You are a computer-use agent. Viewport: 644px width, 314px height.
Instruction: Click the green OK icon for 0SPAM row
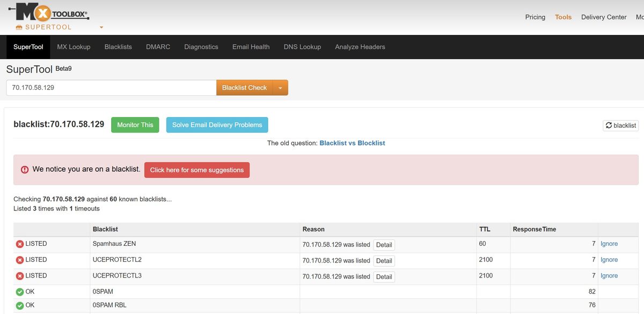(x=20, y=292)
